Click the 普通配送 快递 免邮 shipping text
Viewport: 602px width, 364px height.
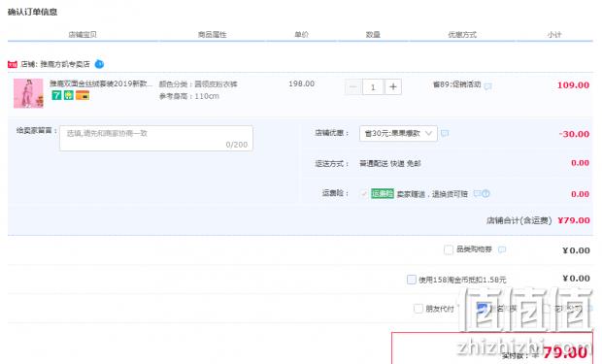[390, 164]
